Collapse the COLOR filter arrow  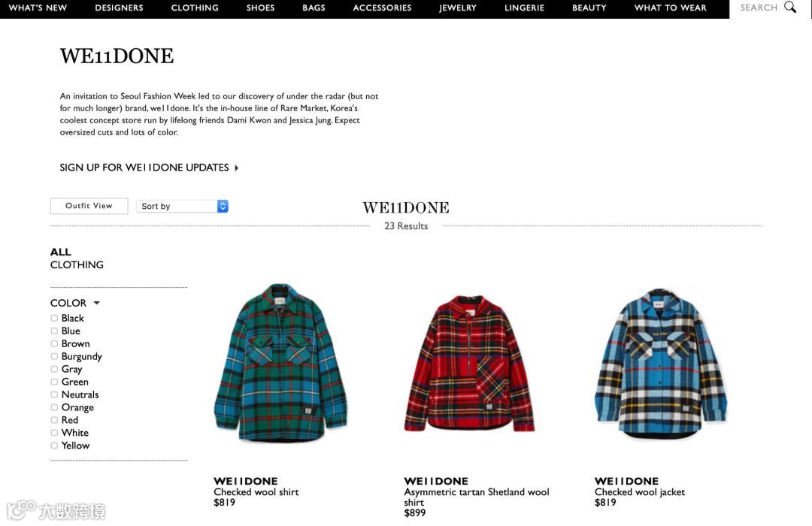[96, 303]
